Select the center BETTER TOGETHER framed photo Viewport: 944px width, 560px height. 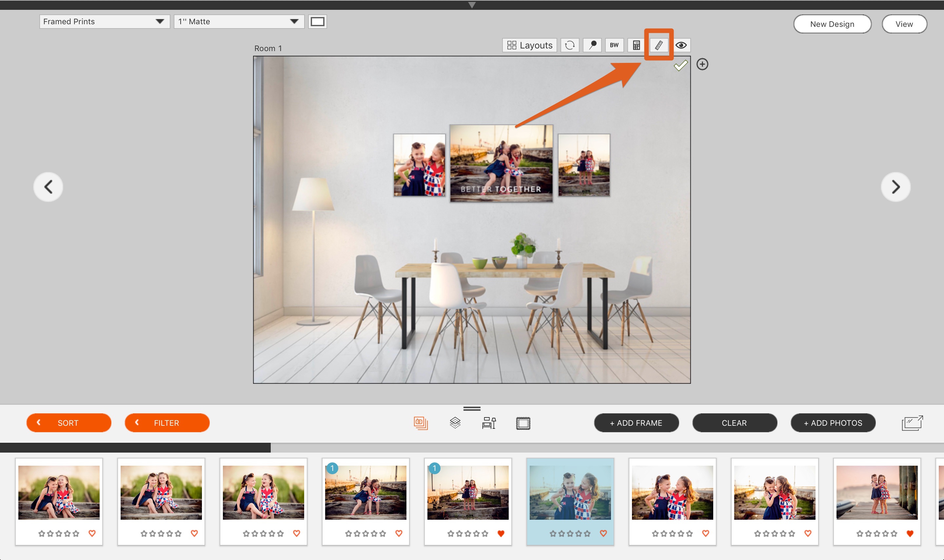pos(501,163)
